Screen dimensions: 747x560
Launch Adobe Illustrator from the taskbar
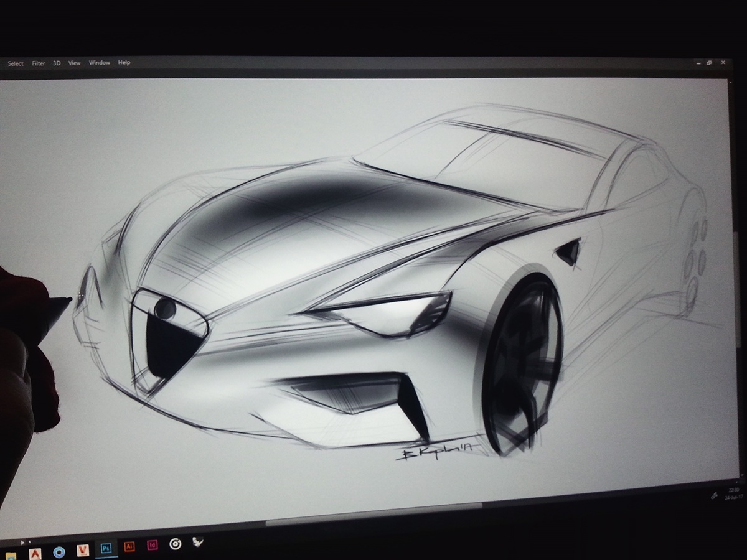point(129,546)
